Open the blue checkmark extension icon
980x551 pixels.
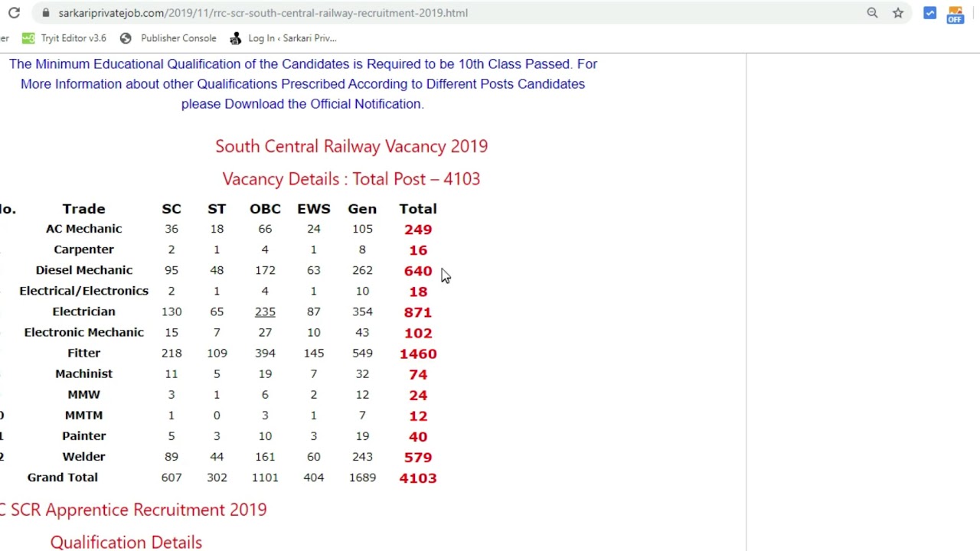(929, 13)
